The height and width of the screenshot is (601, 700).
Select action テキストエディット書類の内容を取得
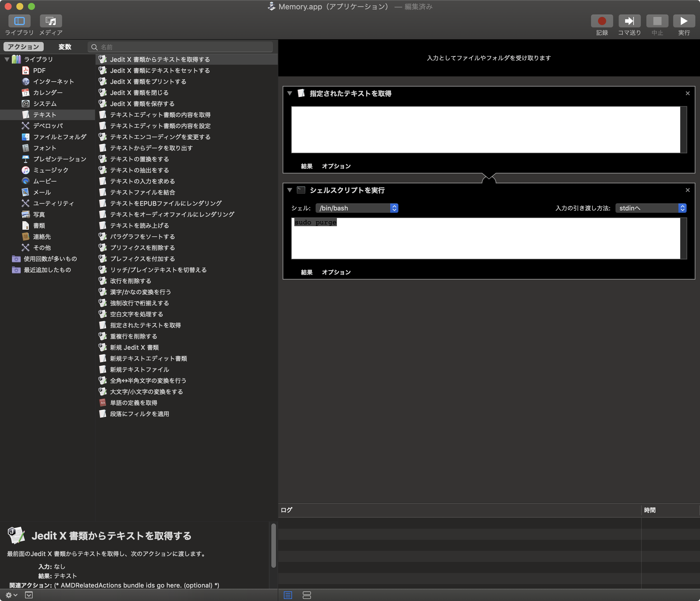click(x=187, y=115)
